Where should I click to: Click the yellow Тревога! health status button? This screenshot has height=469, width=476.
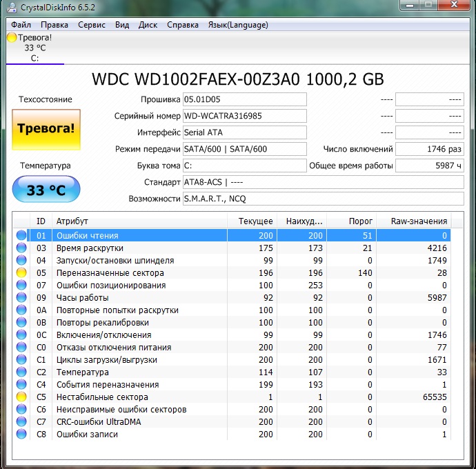(46, 129)
